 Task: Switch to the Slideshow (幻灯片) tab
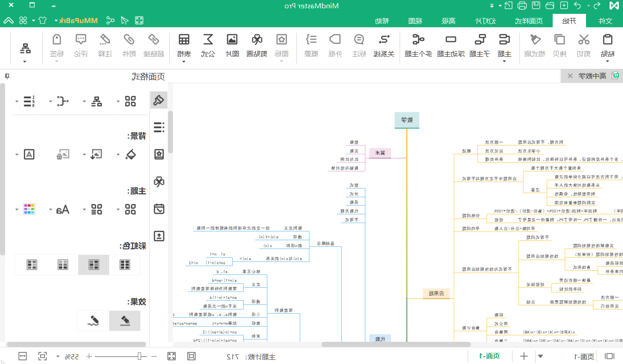(486, 21)
